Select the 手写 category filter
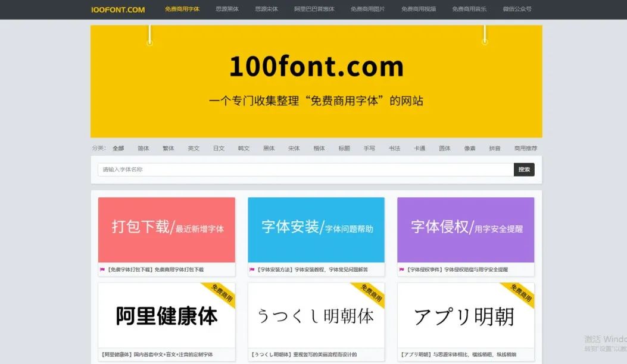The image size is (627, 364). click(370, 148)
